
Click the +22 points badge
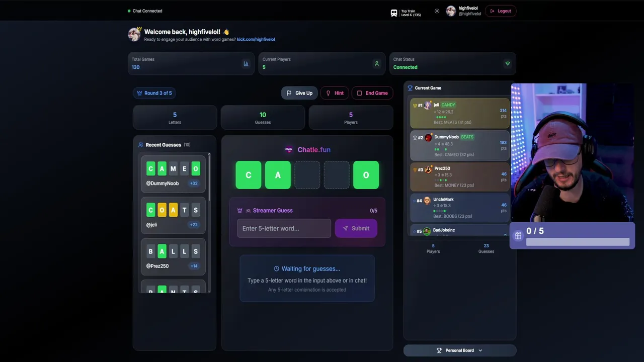[194, 225]
